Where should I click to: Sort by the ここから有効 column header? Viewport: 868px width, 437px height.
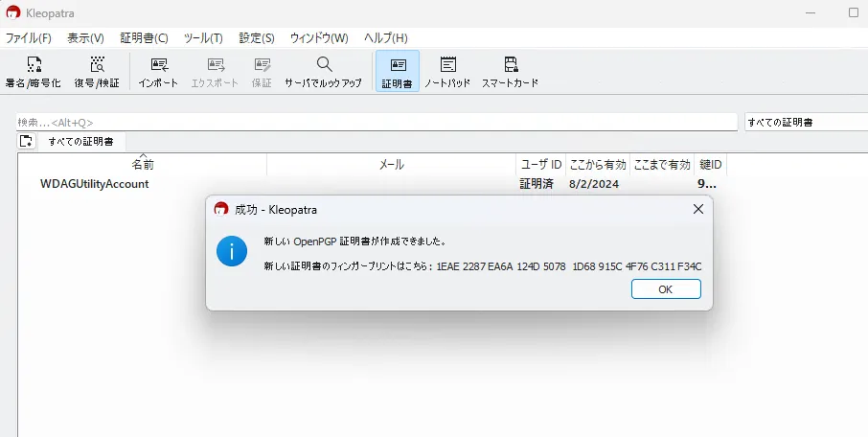(x=598, y=165)
